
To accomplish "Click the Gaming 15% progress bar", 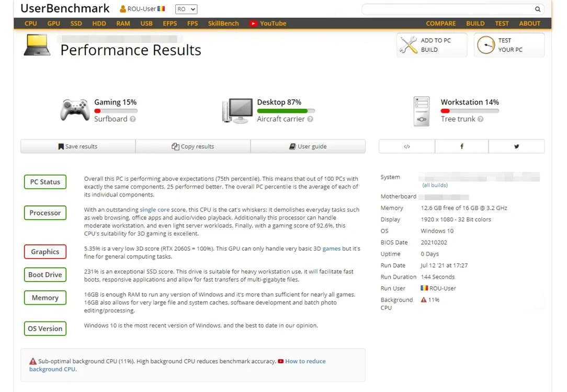I will (116, 111).
